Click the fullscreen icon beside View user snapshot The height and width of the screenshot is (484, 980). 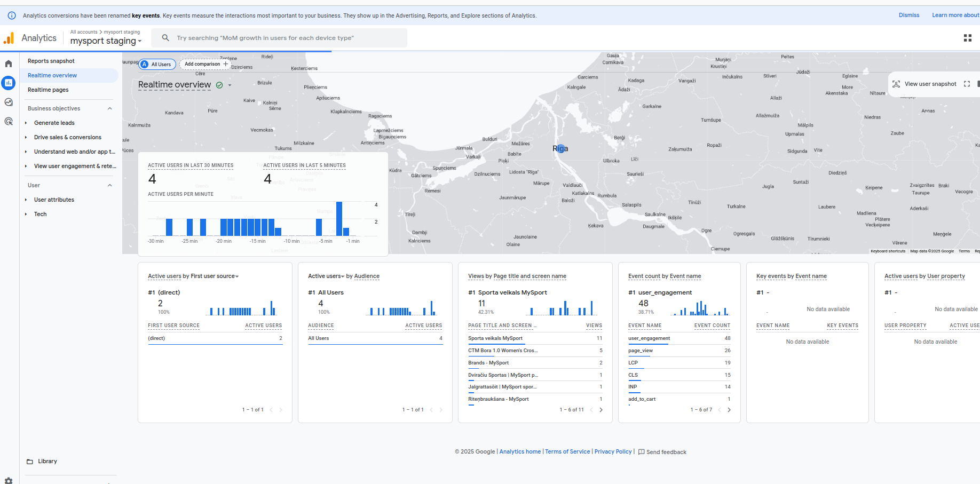coord(967,84)
